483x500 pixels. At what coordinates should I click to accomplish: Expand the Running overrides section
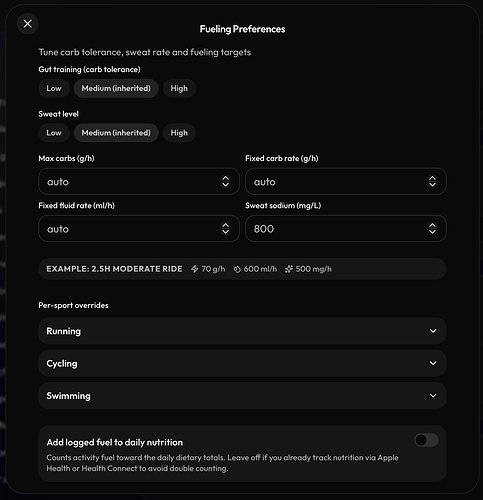coord(242,331)
